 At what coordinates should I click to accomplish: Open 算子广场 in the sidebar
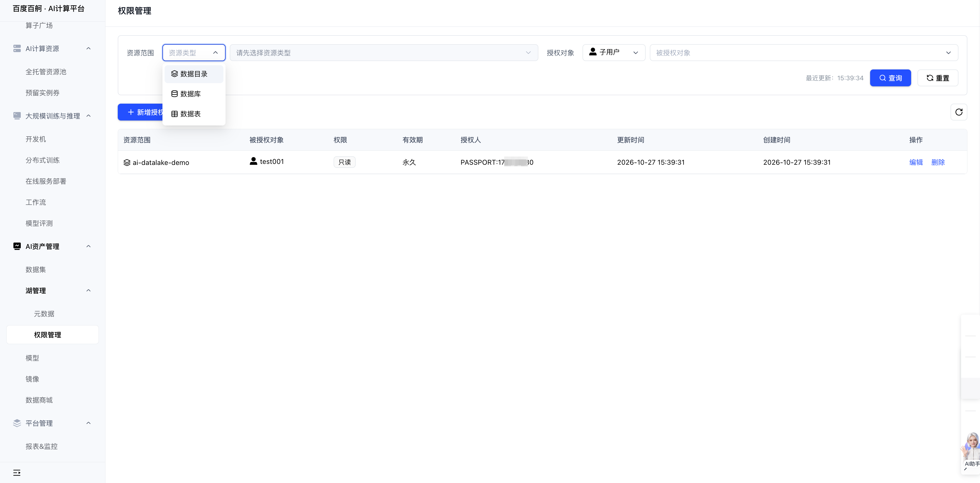coord(39,25)
